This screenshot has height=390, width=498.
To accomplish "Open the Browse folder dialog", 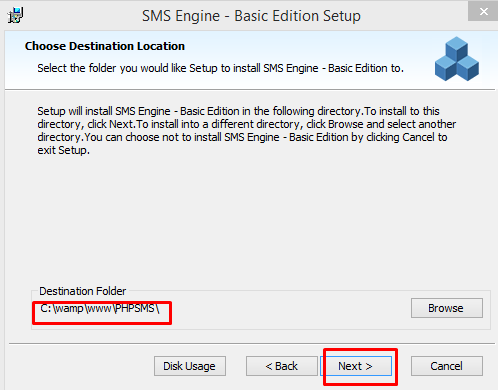I will pos(447,308).
